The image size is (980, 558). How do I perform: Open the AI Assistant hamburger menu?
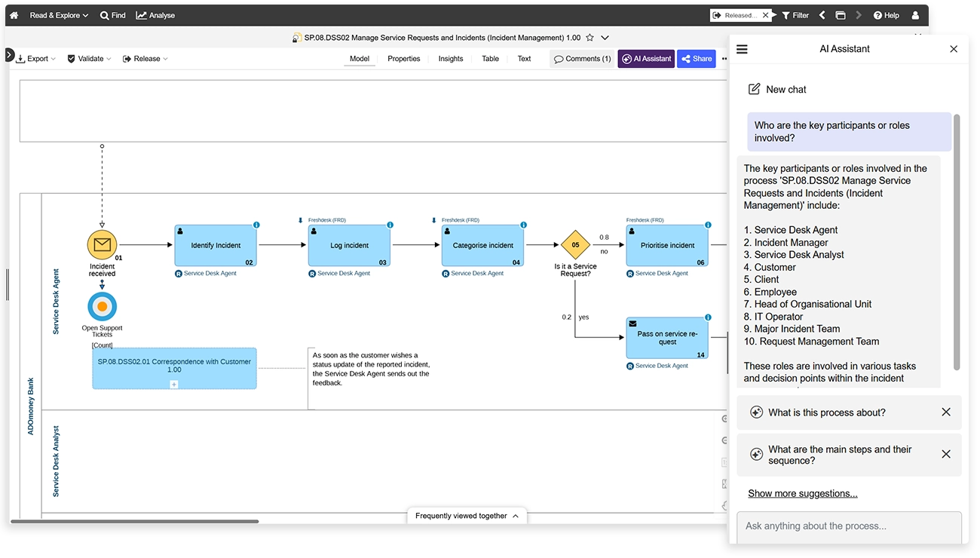(x=742, y=49)
